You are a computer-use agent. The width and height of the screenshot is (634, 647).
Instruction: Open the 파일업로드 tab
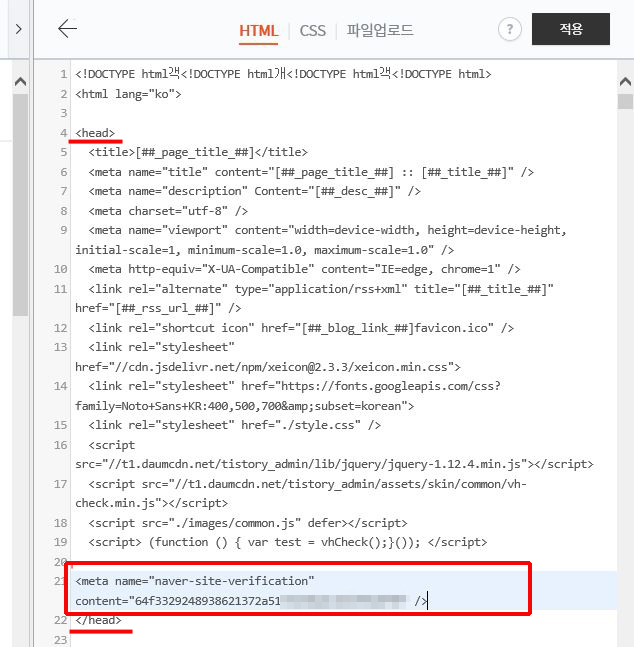point(380,31)
